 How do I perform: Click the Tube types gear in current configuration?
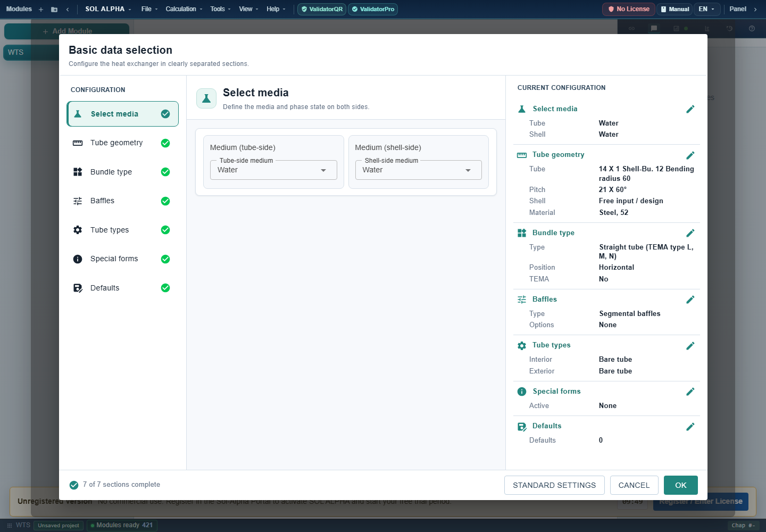pyautogui.click(x=522, y=346)
